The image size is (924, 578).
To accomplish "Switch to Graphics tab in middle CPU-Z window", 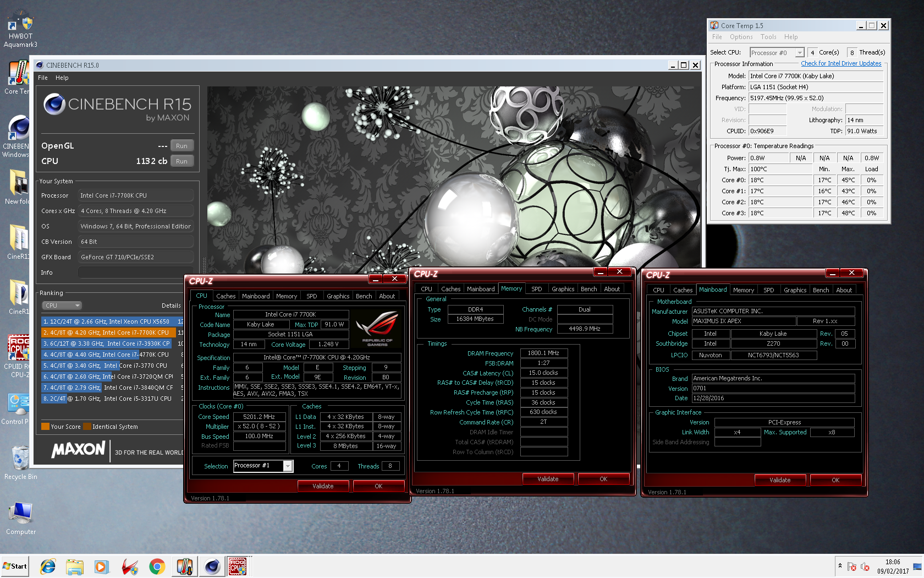I will click(563, 289).
